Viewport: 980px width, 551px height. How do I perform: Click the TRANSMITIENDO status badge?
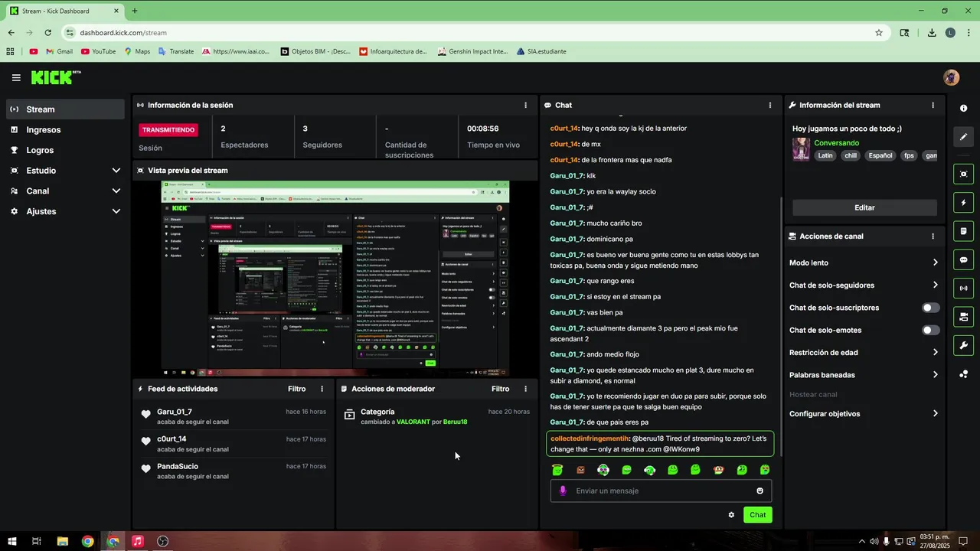[x=168, y=130]
